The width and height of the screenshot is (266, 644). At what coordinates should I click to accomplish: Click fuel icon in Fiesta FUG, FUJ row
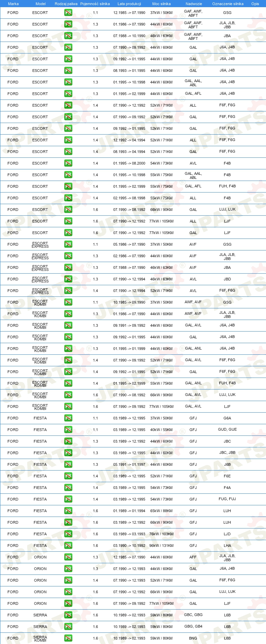(x=68, y=499)
